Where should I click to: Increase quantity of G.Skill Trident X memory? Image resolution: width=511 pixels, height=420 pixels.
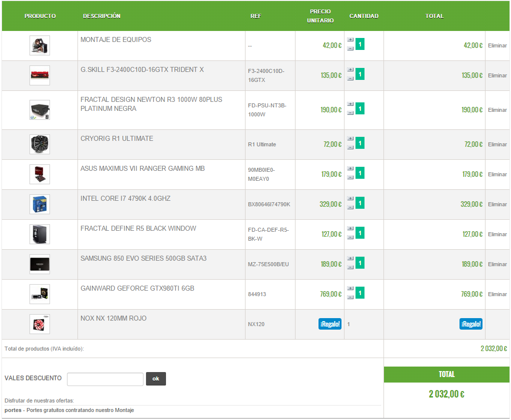point(350,70)
